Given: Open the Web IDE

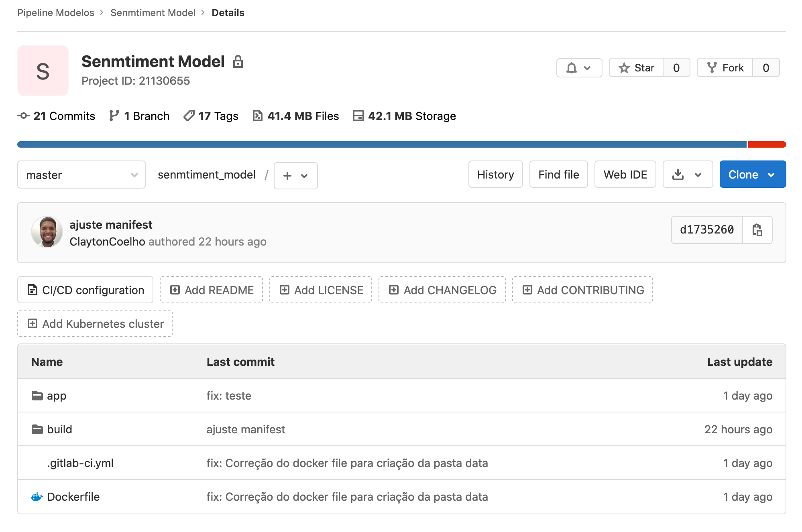Looking at the screenshot, I should 625,175.
